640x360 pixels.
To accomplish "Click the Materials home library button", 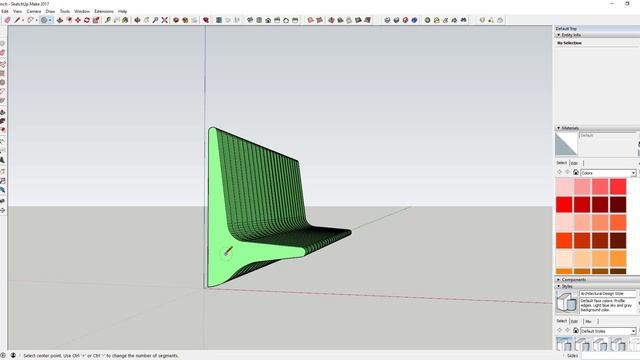I will [576, 173].
